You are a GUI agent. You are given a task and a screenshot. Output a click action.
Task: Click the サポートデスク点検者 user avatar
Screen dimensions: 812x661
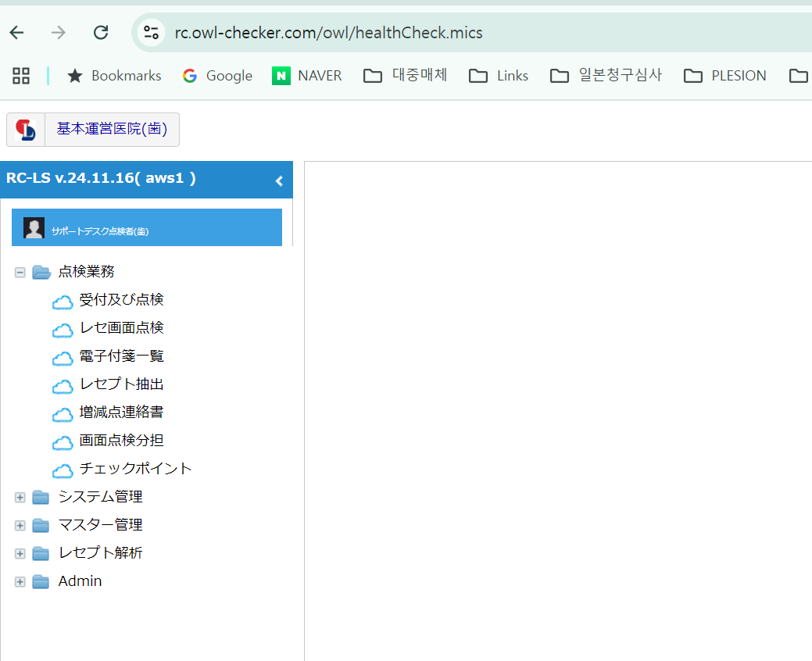pos(34,228)
